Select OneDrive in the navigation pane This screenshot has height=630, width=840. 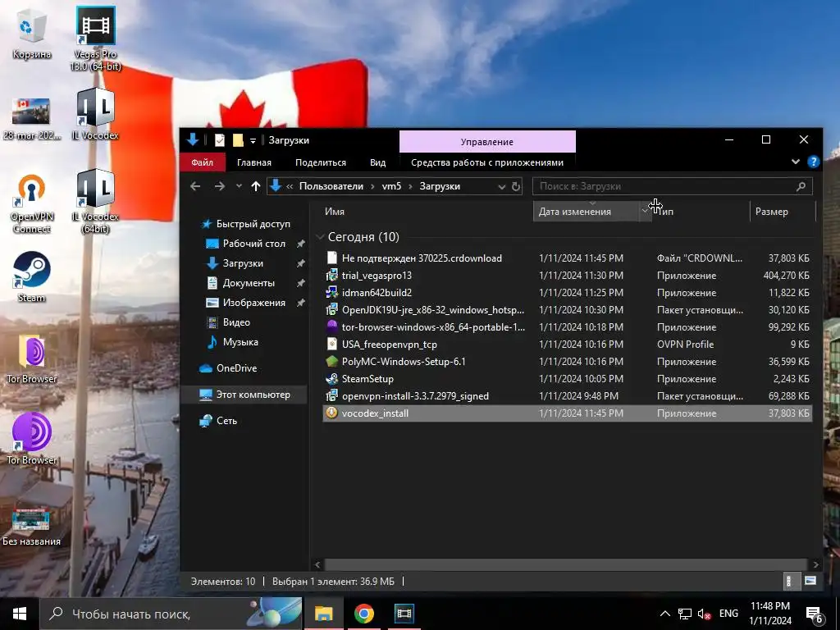[236, 368]
